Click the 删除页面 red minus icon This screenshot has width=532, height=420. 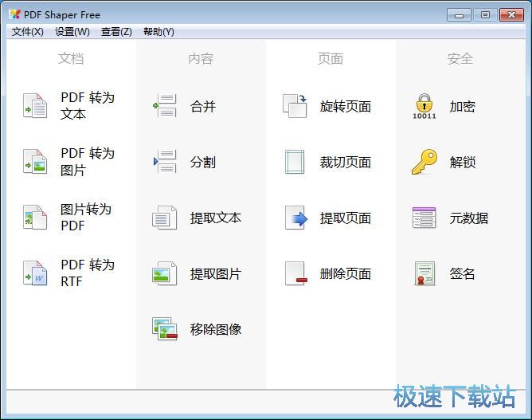[x=295, y=273]
